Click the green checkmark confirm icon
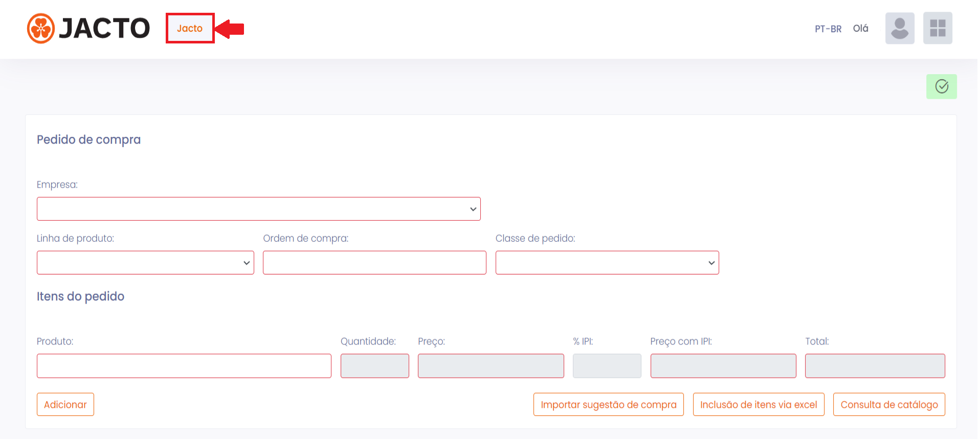Image resolution: width=980 pixels, height=439 pixels. (942, 86)
